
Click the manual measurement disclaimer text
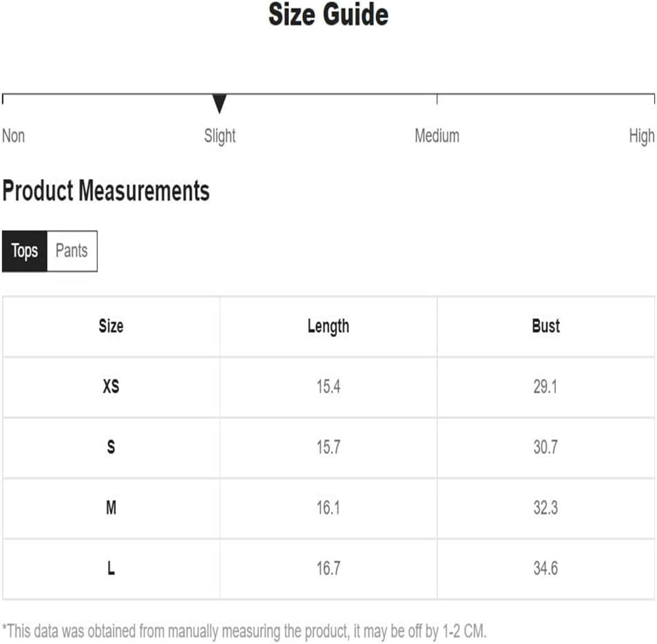244,631
